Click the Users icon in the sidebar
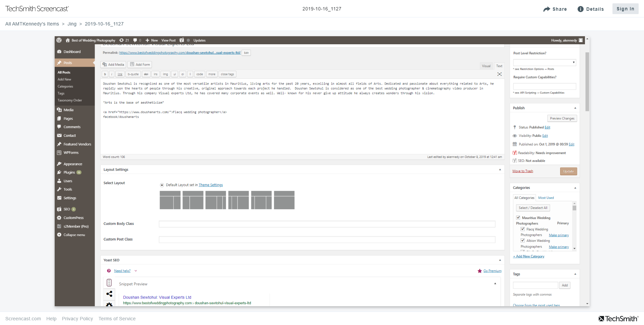The height and width of the screenshot is (325, 644). coord(59,181)
